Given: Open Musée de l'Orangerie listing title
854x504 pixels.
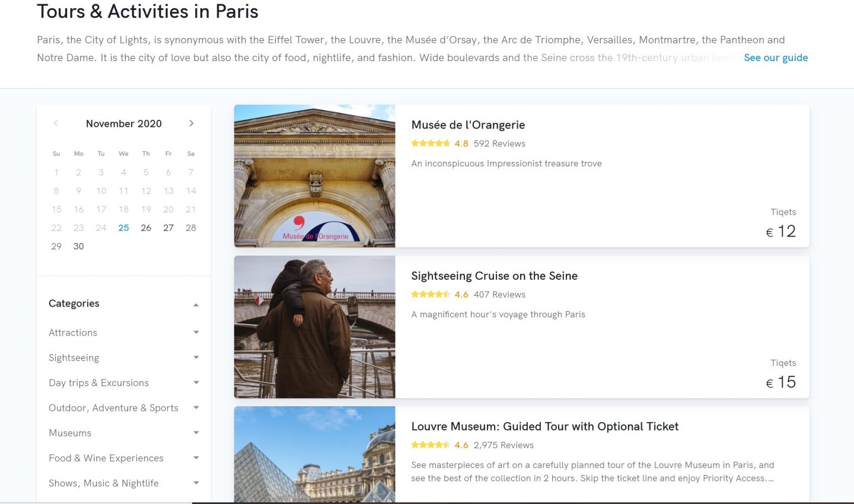Looking at the screenshot, I should point(468,125).
